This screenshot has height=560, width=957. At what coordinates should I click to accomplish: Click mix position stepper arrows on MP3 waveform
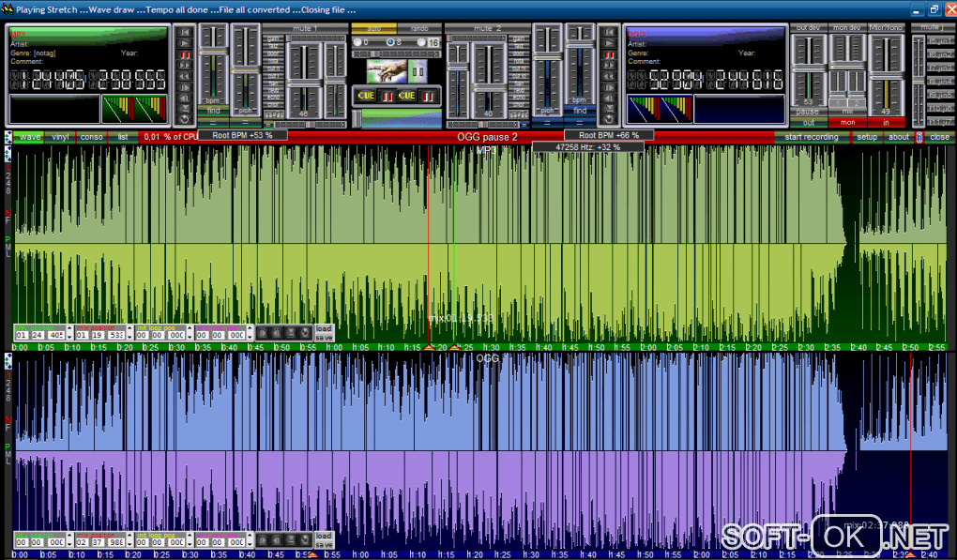click(129, 333)
